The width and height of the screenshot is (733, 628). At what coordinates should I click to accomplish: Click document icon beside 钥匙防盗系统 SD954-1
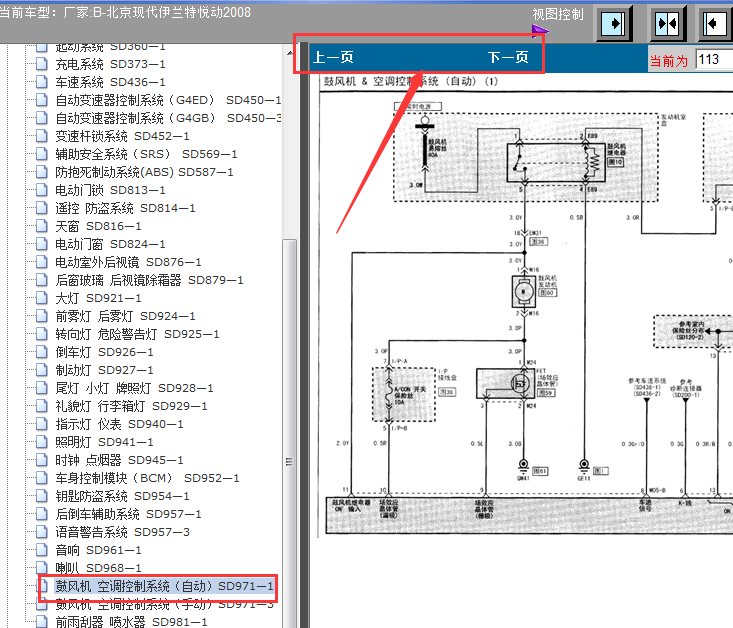pos(42,496)
